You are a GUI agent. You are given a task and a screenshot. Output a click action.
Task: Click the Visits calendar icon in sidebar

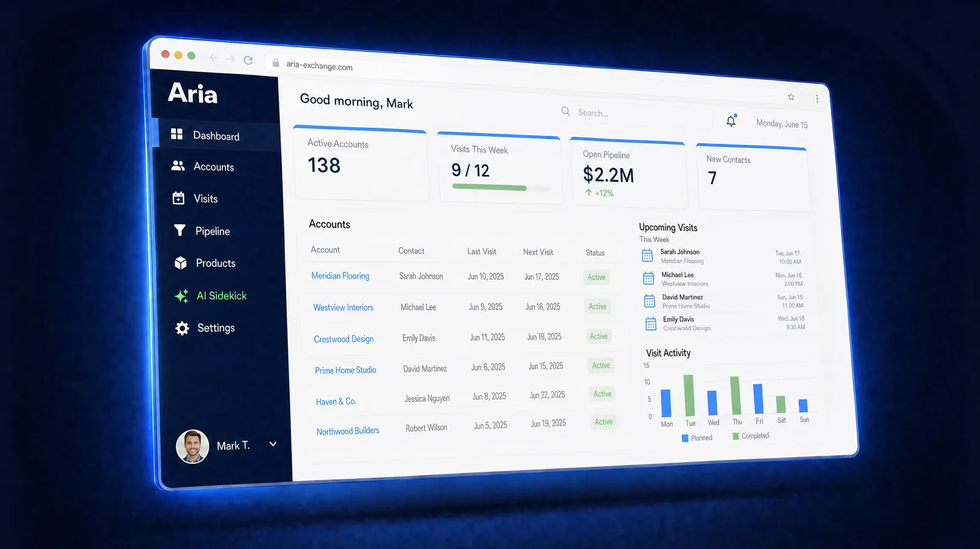click(x=178, y=198)
